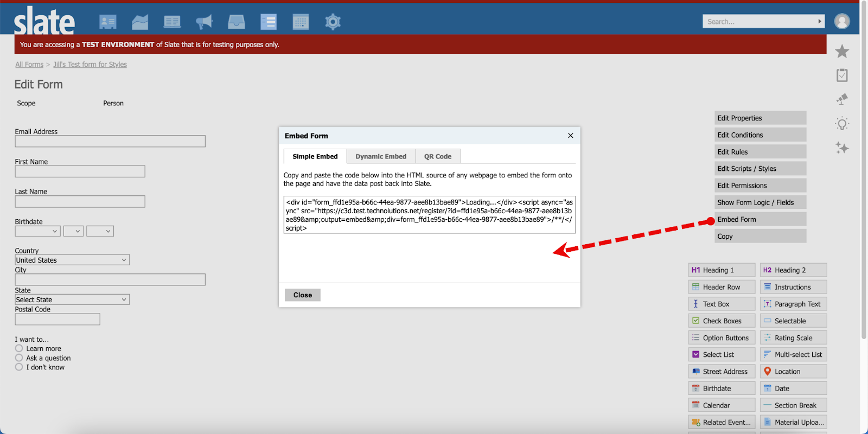
Task: Add a Multi-select List field
Action: point(793,354)
